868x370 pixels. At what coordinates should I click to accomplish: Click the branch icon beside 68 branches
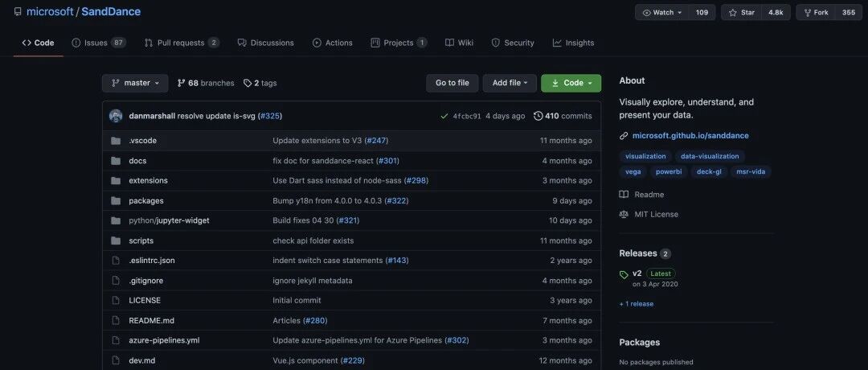coord(181,83)
